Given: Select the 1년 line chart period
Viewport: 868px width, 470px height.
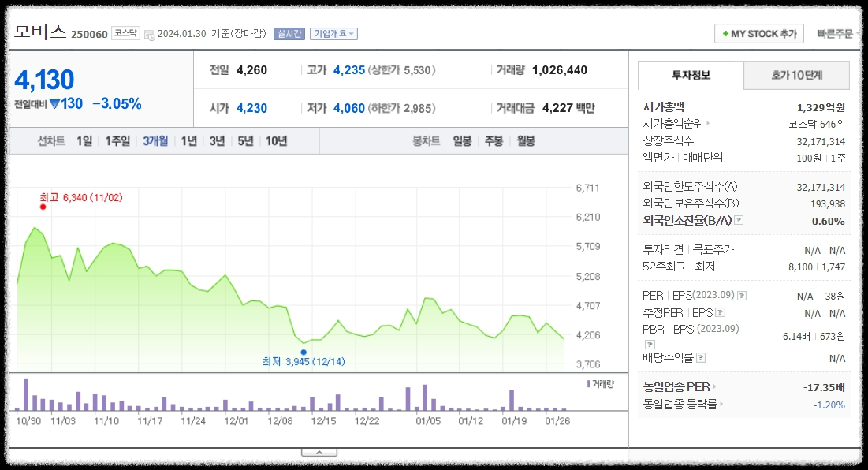Looking at the screenshot, I should 188,141.
